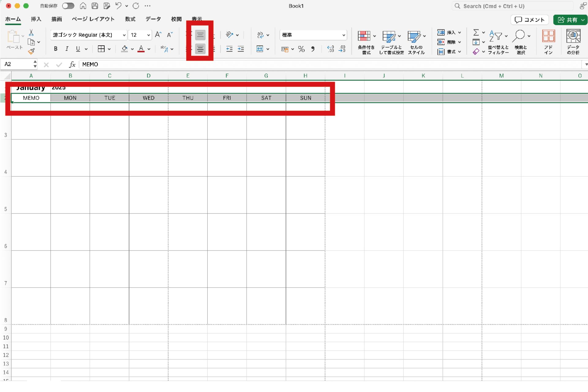
Task: Click the percent style icon
Action: coord(301,49)
